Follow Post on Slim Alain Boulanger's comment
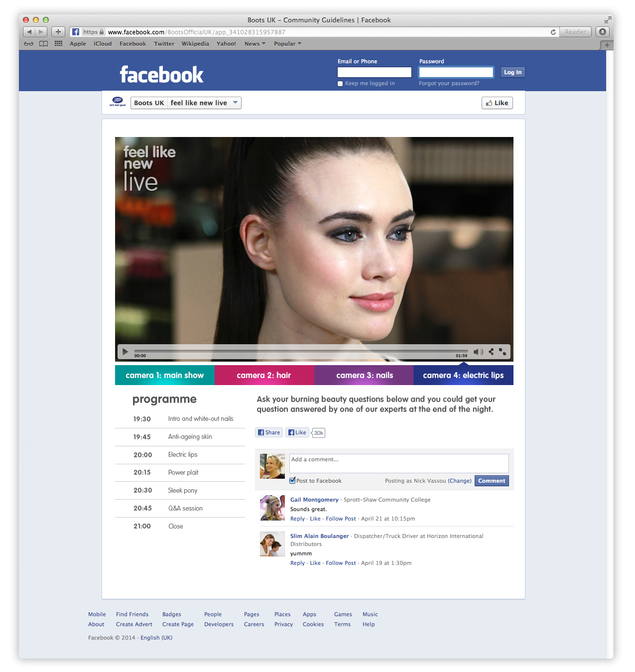This screenshot has width=635, height=672. [x=341, y=563]
